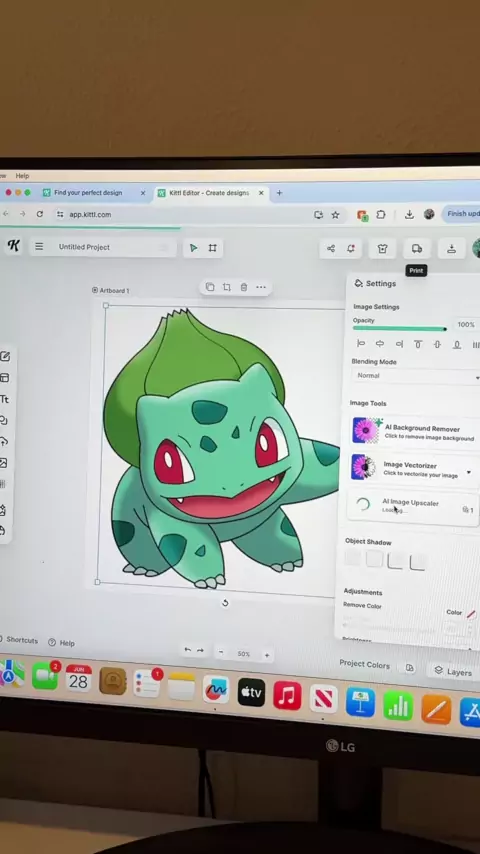This screenshot has height=854, width=480.
Task: Select the third Object Shadow preset
Action: pos(395,560)
